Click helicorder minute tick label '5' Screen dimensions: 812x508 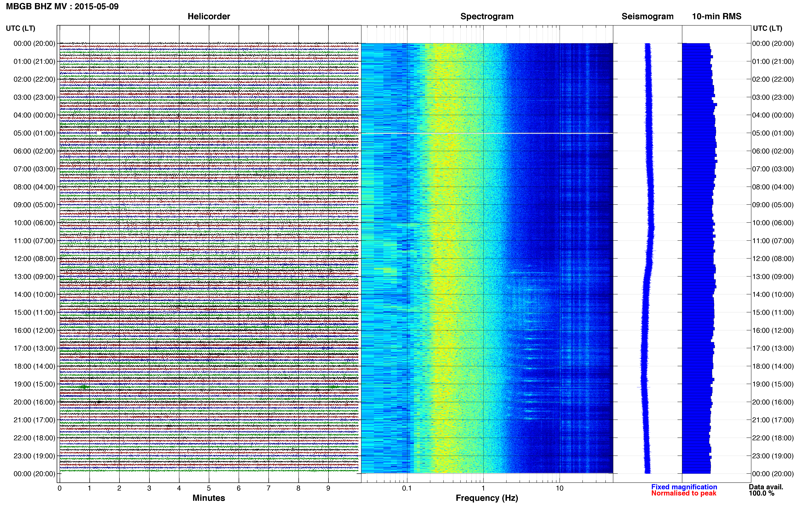tap(209, 488)
